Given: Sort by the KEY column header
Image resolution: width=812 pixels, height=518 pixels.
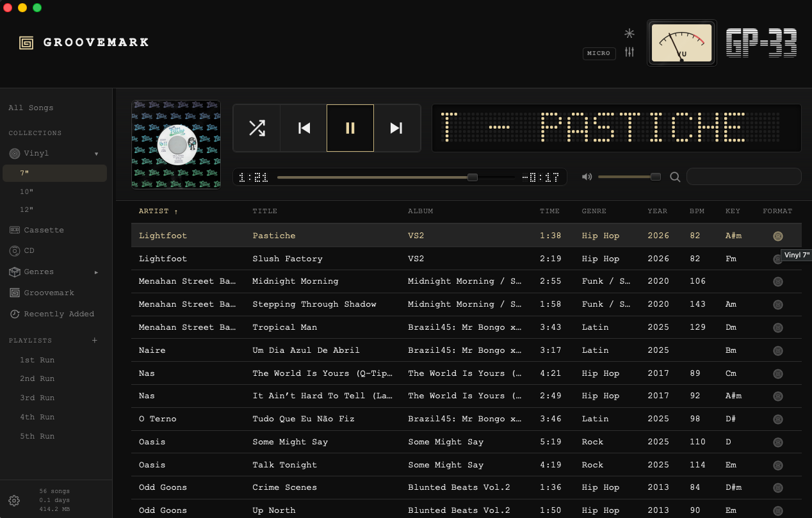Looking at the screenshot, I should coord(733,211).
